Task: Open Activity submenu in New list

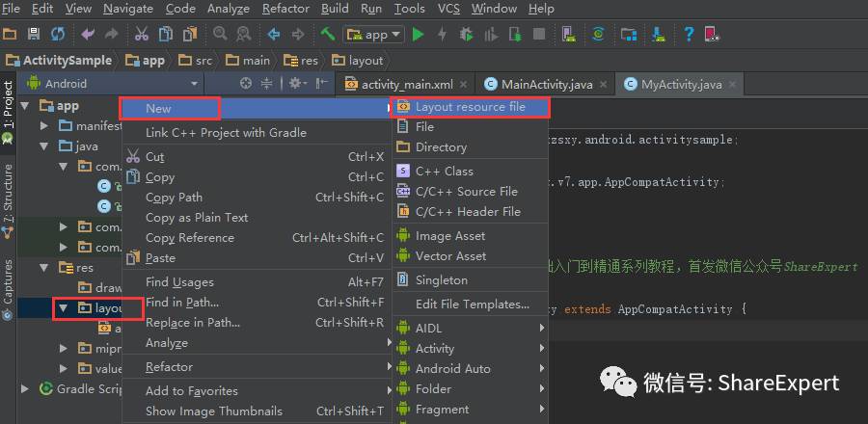Action: pyautogui.click(x=470, y=348)
